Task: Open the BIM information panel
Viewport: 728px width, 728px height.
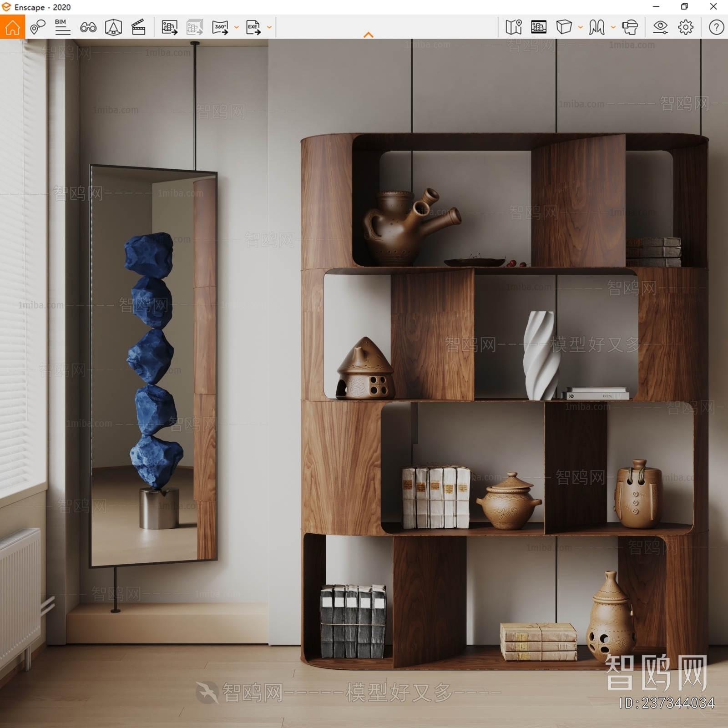Action: pos(62,27)
